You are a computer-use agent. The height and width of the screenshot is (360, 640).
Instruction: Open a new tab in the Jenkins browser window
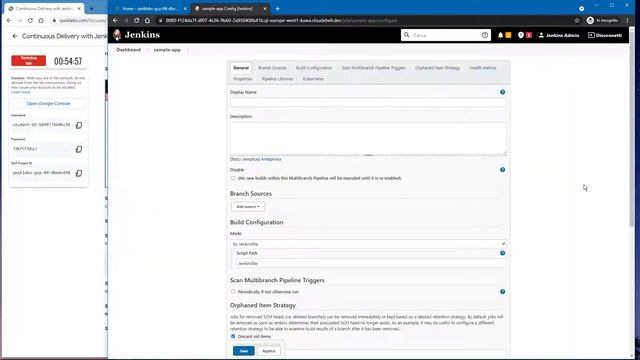278,9
